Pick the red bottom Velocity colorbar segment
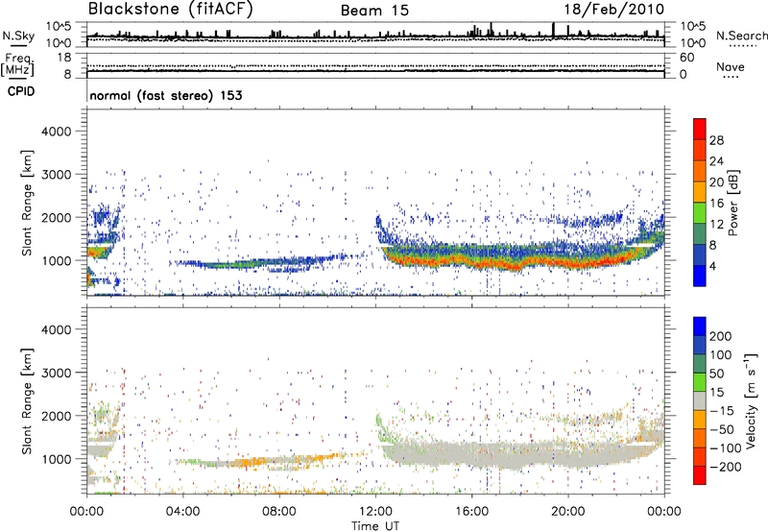The width and height of the screenshot is (768, 532). (700, 475)
